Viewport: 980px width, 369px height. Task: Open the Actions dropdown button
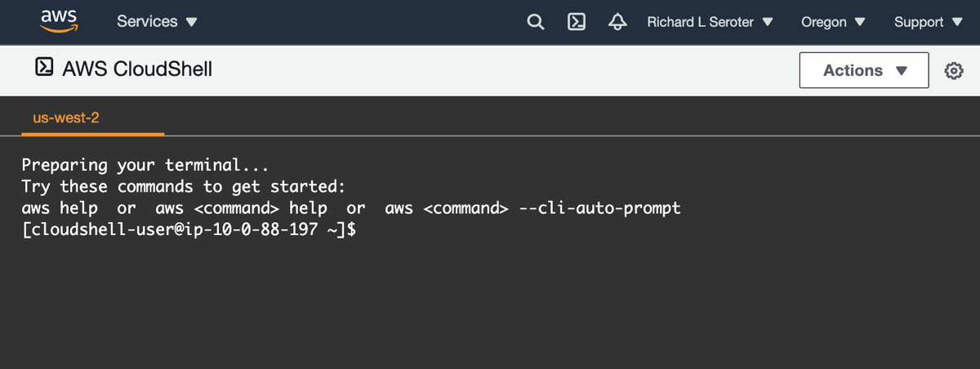tap(864, 70)
